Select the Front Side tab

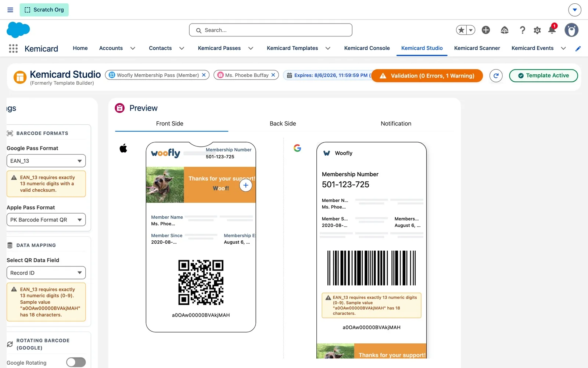pos(170,124)
